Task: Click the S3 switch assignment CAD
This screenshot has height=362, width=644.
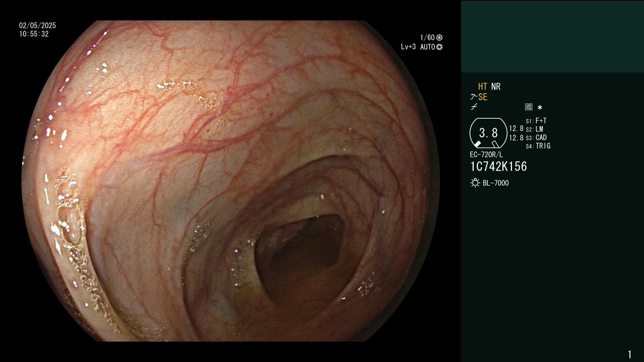Action: 536,137
